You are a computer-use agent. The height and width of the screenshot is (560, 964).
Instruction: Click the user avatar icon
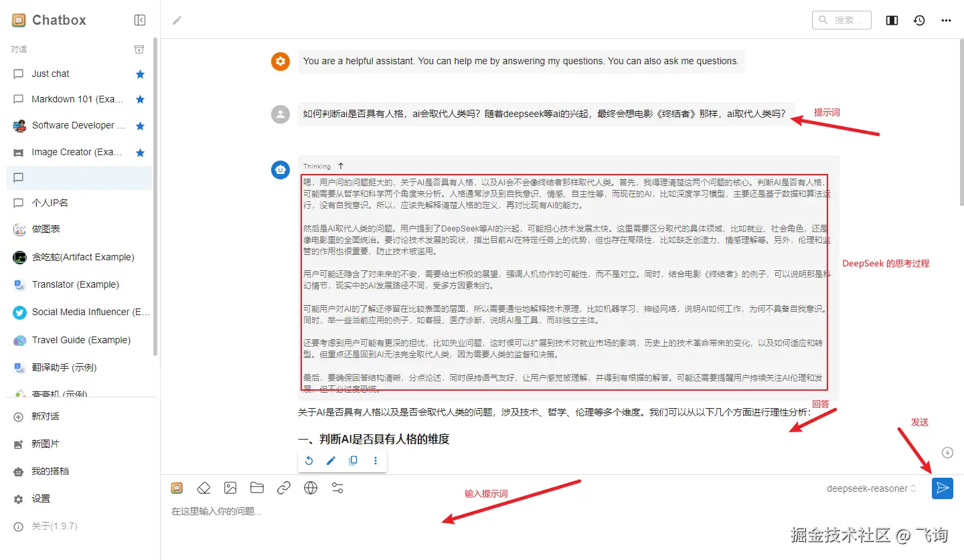coord(280,114)
